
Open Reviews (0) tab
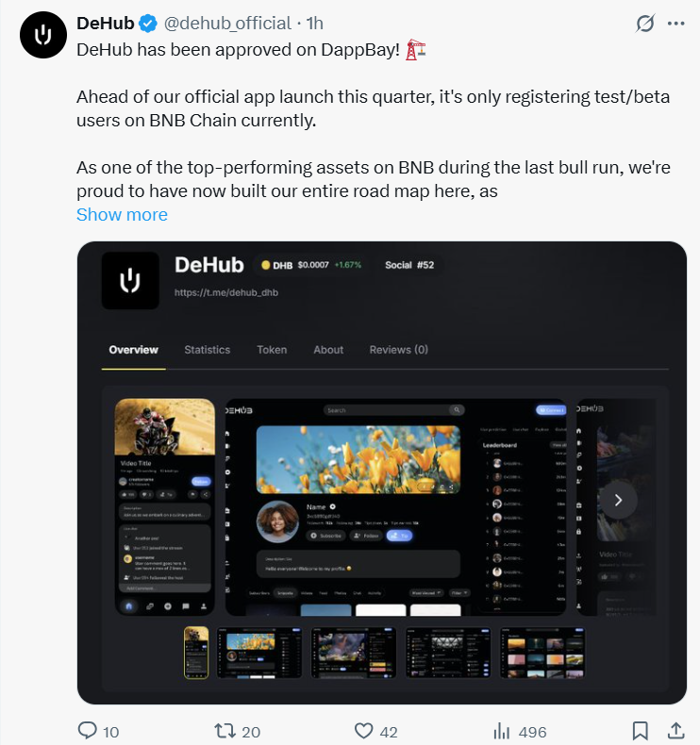[x=399, y=350]
